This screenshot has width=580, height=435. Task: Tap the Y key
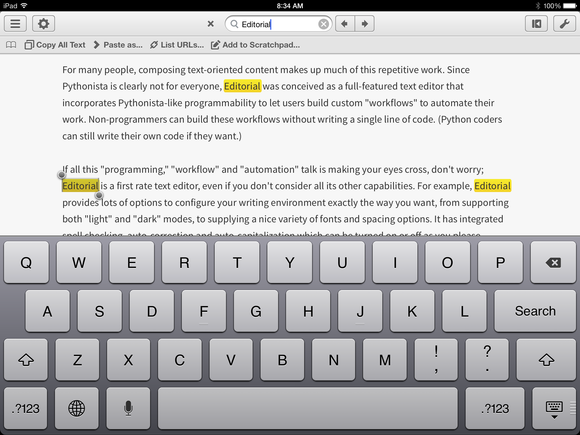pyautogui.click(x=290, y=263)
